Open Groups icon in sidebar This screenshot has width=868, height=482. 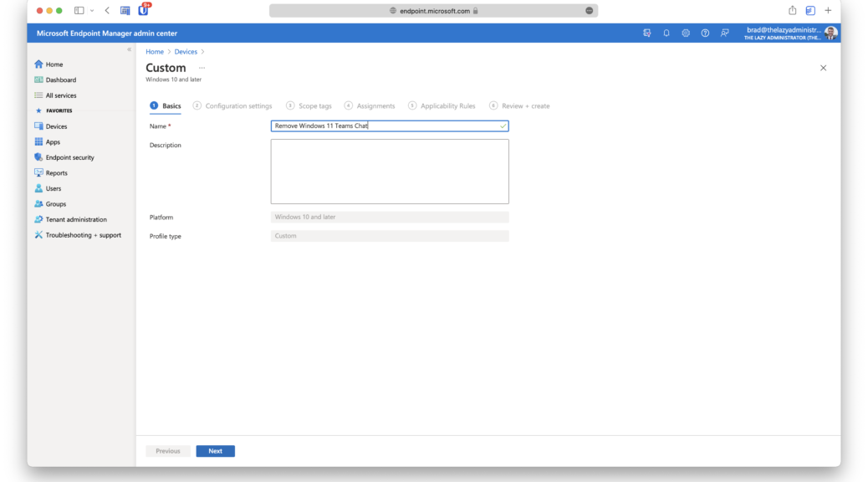pyautogui.click(x=38, y=204)
